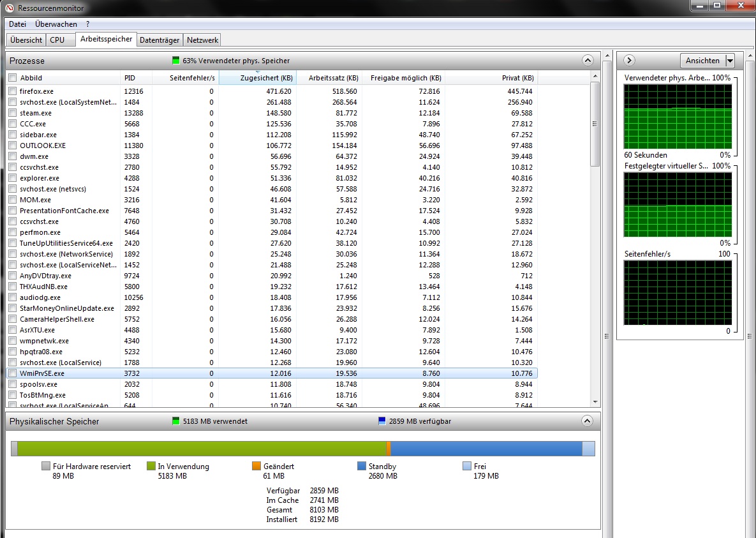Tick the checkbox for firefox.exe

(x=13, y=91)
